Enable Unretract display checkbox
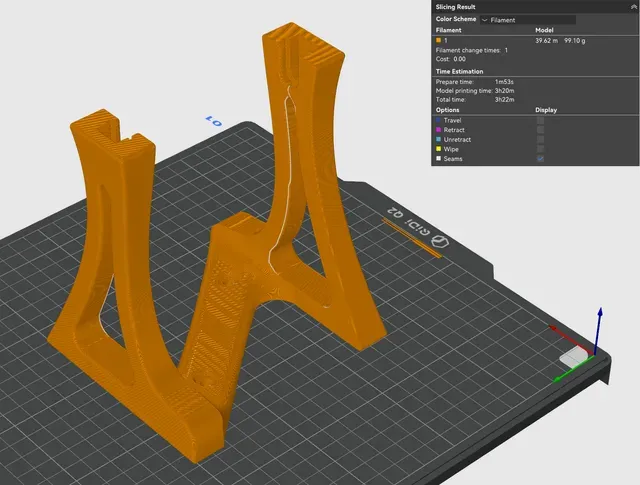The height and width of the screenshot is (485, 640). pos(540,139)
